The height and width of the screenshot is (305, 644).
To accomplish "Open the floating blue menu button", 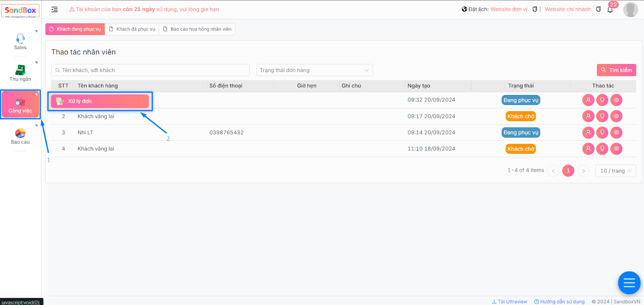I will 629,283.
